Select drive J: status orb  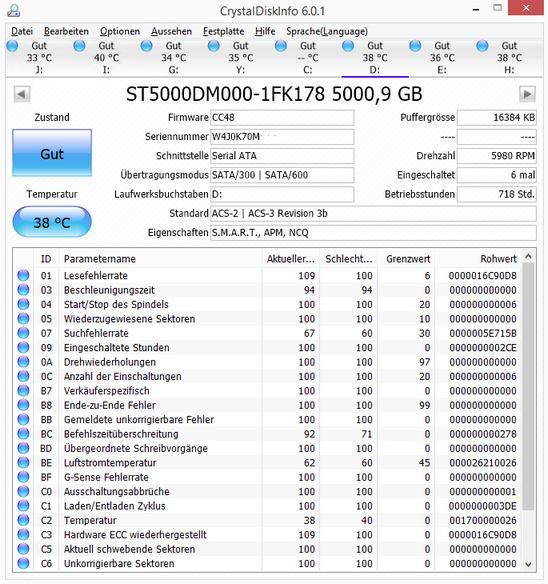[x=12, y=46]
